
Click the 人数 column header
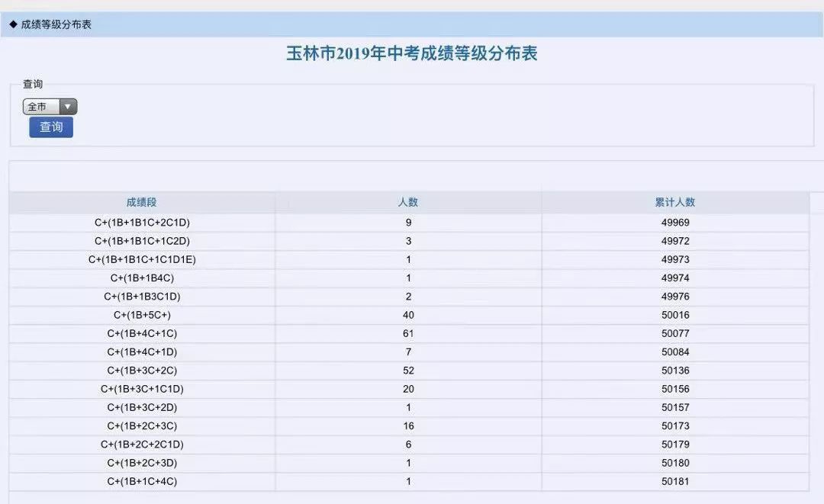tap(408, 202)
